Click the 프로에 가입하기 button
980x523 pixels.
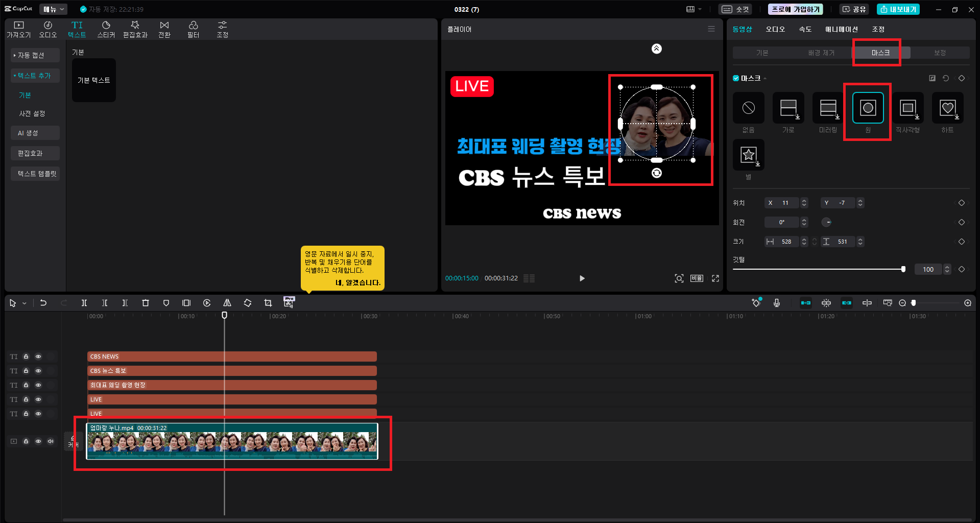tap(796, 9)
